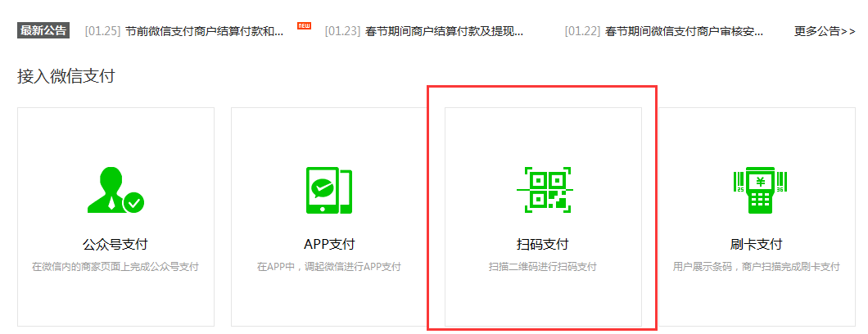Click the [01.25] date of first announcement
This screenshot has width=868, height=334.
pos(102,32)
